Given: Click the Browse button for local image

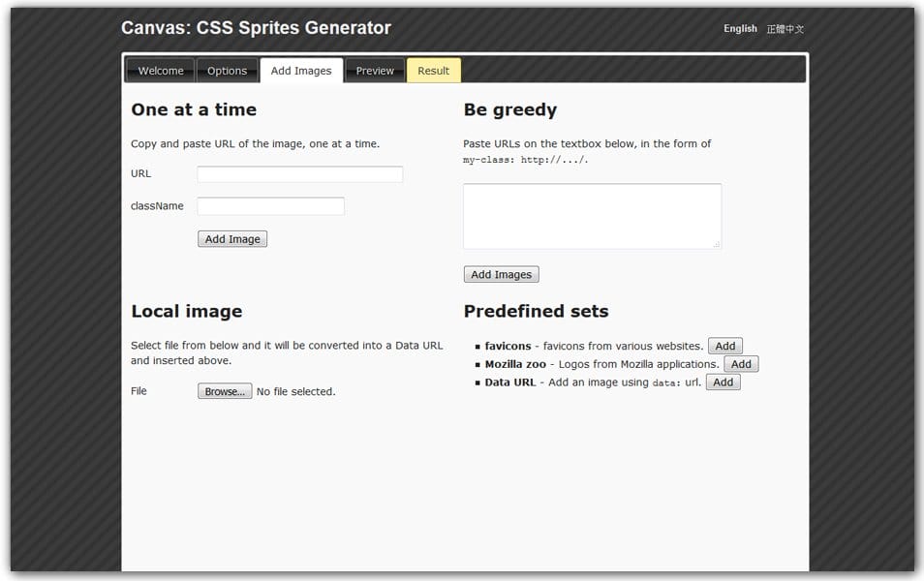Looking at the screenshot, I should click(225, 390).
